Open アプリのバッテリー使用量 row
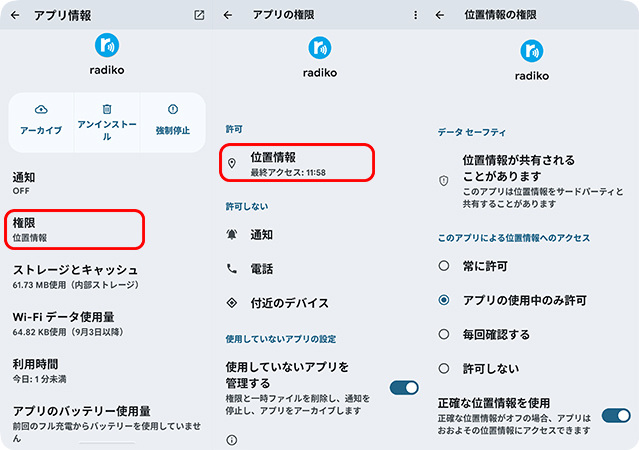 [106, 424]
